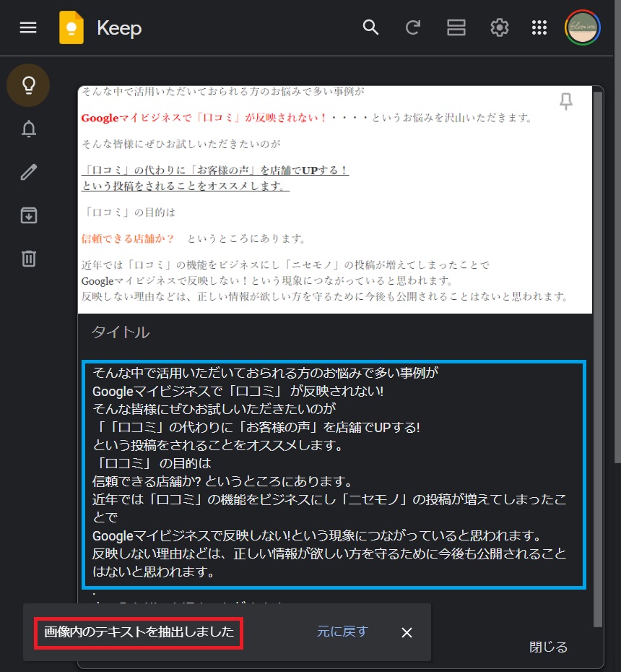
Task: Open Edit labels pencil icon
Action: point(28,172)
